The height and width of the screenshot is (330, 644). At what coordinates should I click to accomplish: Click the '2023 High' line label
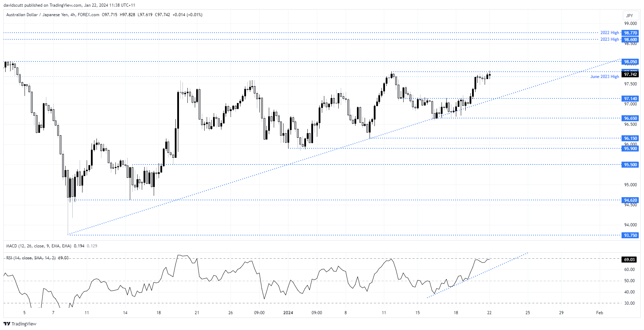click(x=610, y=39)
